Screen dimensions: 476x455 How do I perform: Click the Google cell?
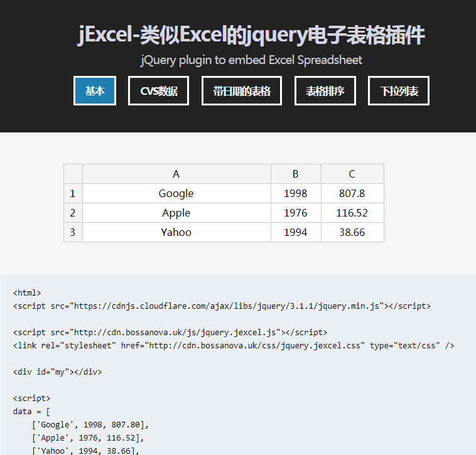(x=176, y=193)
